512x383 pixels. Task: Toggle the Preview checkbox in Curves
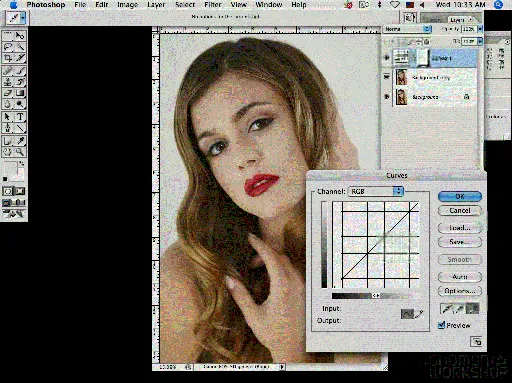click(x=441, y=325)
